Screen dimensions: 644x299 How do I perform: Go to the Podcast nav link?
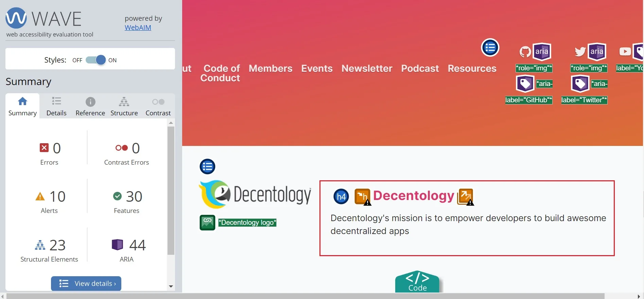tap(420, 68)
